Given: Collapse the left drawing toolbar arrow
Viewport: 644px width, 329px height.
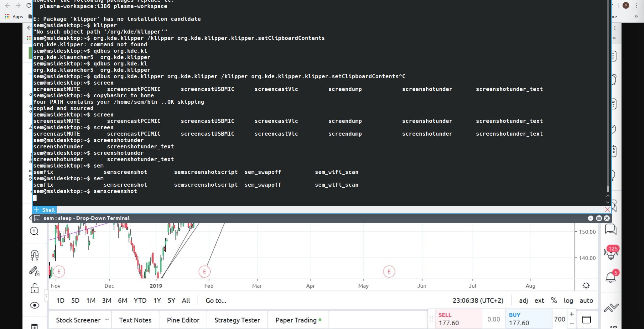Looking at the screenshot, I should click(46, 296).
